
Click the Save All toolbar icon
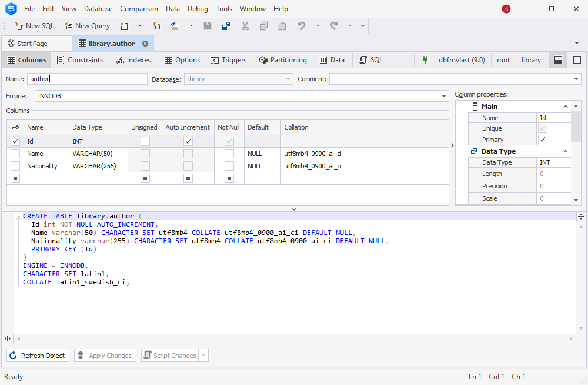[226, 26]
